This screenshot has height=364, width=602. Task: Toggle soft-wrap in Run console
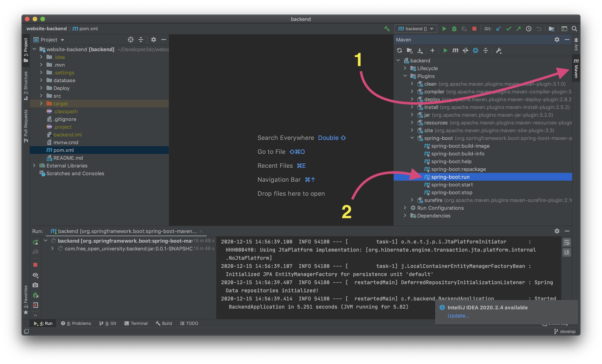[567, 242]
